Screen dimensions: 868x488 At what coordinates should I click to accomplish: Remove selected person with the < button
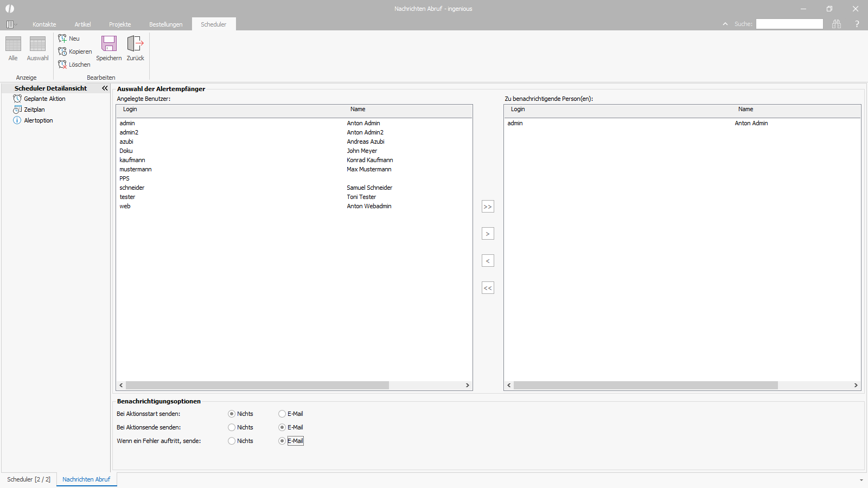pyautogui.click(x=488, y=261)
